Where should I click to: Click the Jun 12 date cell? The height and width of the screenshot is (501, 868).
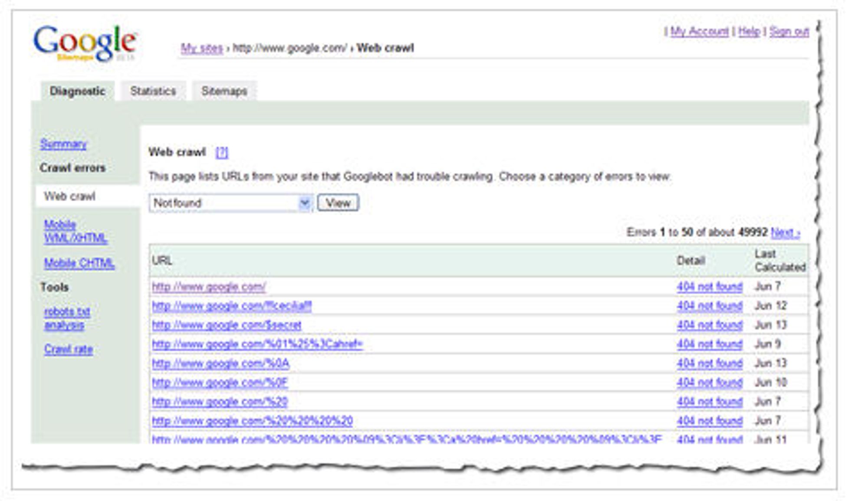coord(771,306)
